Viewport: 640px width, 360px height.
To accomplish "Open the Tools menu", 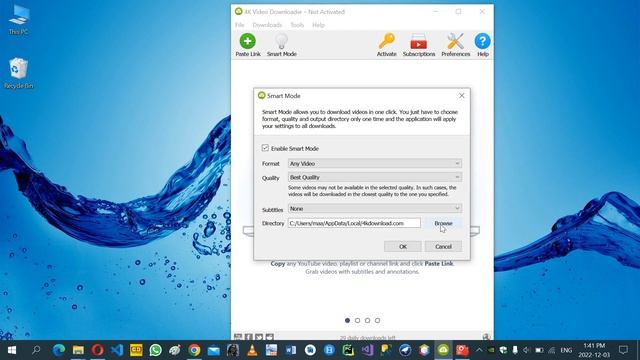I will tap(297, 25).
